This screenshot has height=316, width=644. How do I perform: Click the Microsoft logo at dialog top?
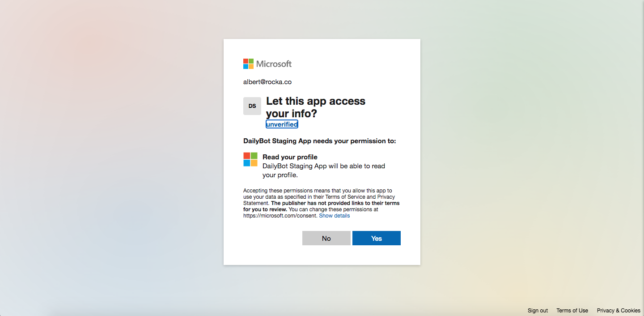coord(267,64)
